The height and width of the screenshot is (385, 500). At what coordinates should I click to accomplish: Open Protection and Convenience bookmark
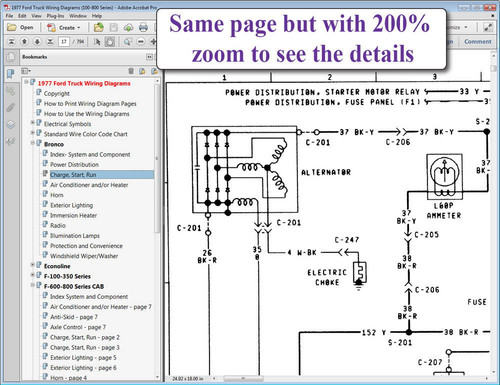86,246
